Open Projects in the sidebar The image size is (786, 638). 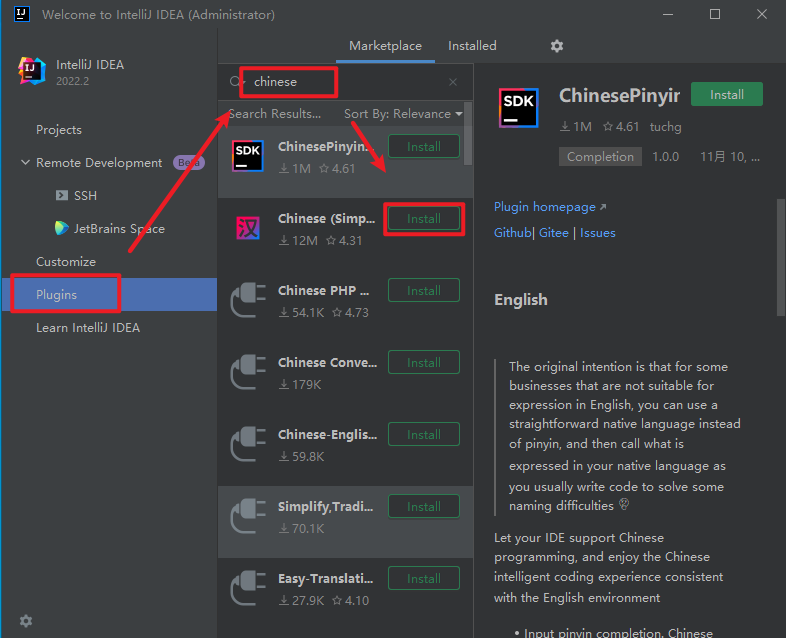click(59, 130)
